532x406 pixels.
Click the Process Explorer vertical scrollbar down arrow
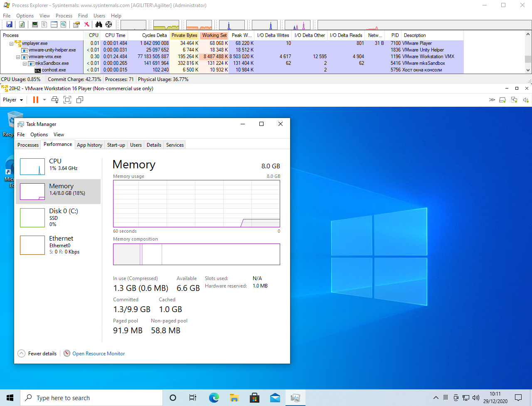click(528, 70)
